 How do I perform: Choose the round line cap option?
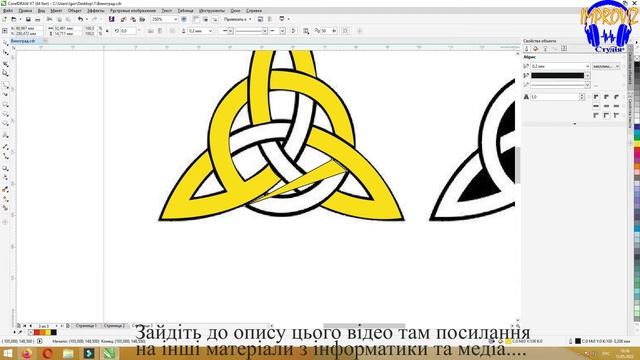606,106
